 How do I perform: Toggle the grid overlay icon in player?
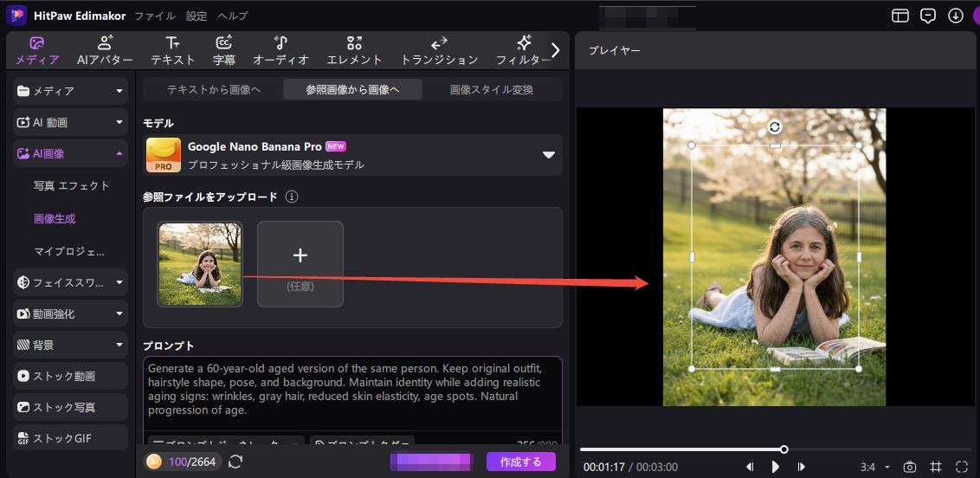(936, 467)
